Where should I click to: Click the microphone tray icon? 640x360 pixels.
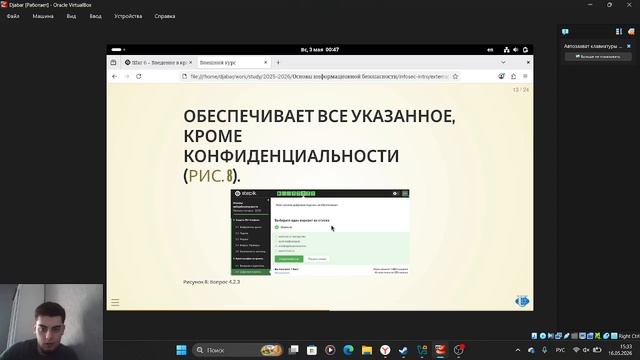pyautogui.click(x=544, y=350)
